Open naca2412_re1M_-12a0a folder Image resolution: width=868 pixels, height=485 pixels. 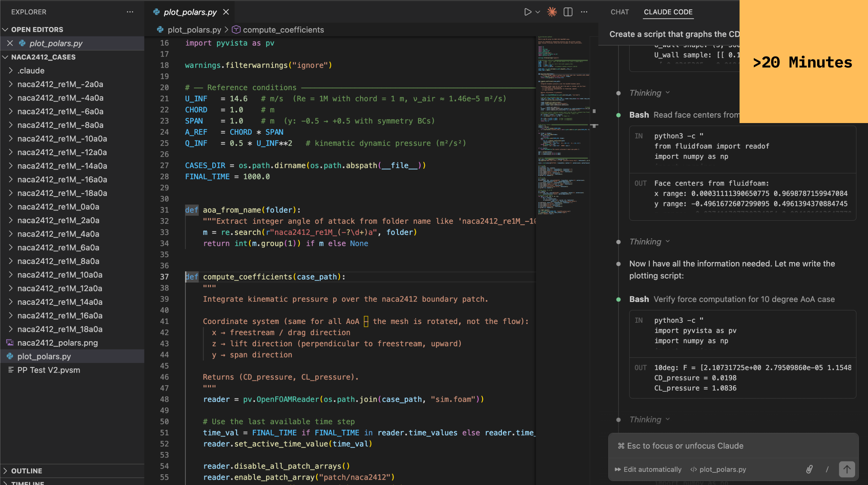(62, 152)
